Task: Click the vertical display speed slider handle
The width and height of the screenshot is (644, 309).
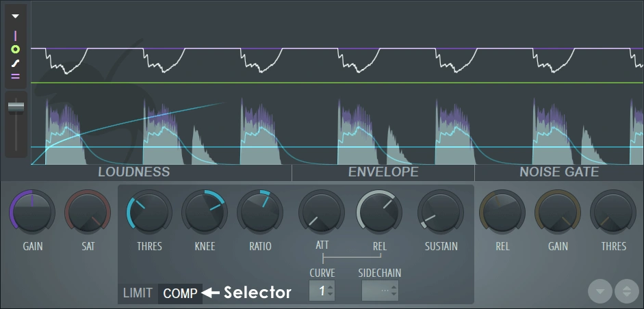Action: pyautogui.click(x=16, y=107)
